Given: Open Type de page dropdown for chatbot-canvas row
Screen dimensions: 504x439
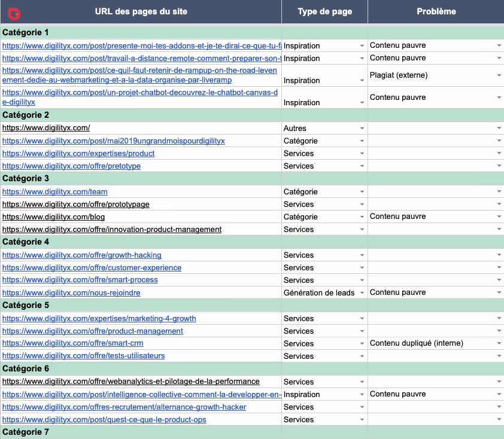Looking at the screenshot, I should point(362,103).
